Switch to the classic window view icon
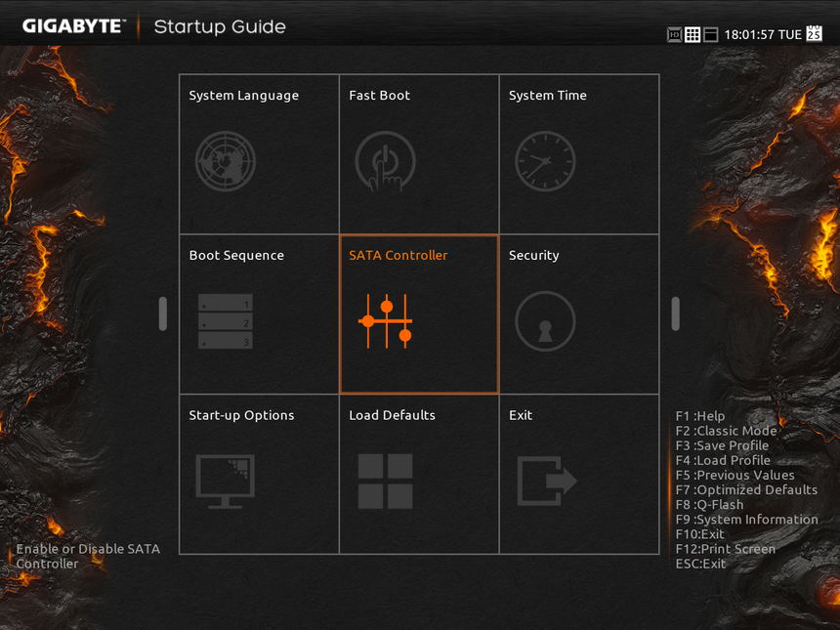This screenshot has height=630, width=840. 710,34
